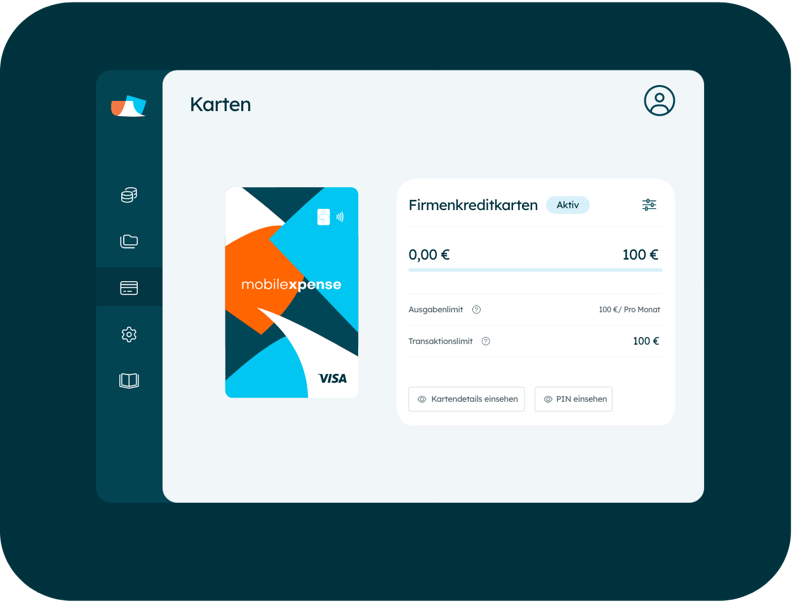Click the Transaktionslimit 100 € value

(646, 341)
